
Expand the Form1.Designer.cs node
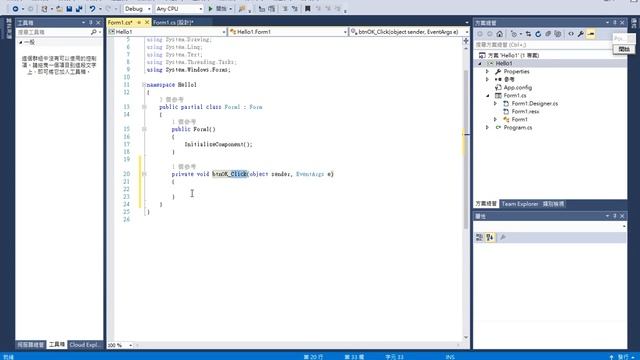496,103
